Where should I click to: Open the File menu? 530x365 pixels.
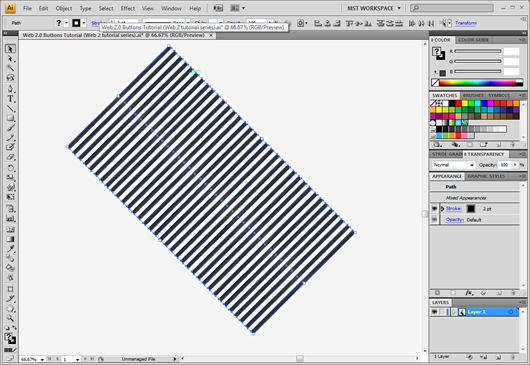coord(27,8)
